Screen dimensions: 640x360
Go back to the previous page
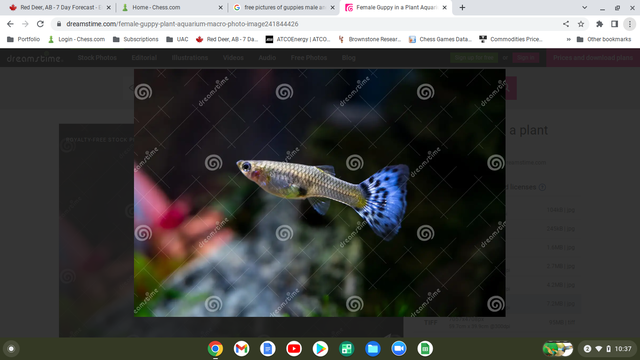(10, 24)
